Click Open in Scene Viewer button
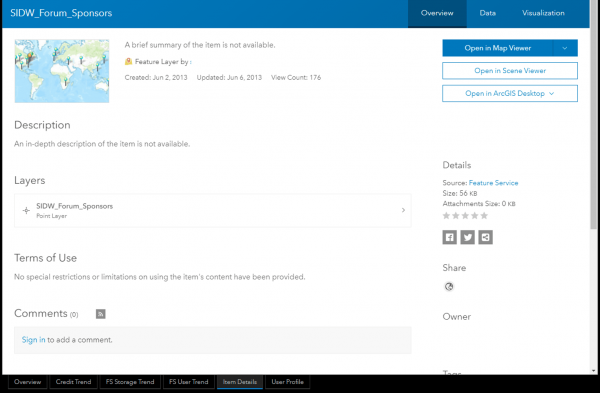 [x=510, y=71]
